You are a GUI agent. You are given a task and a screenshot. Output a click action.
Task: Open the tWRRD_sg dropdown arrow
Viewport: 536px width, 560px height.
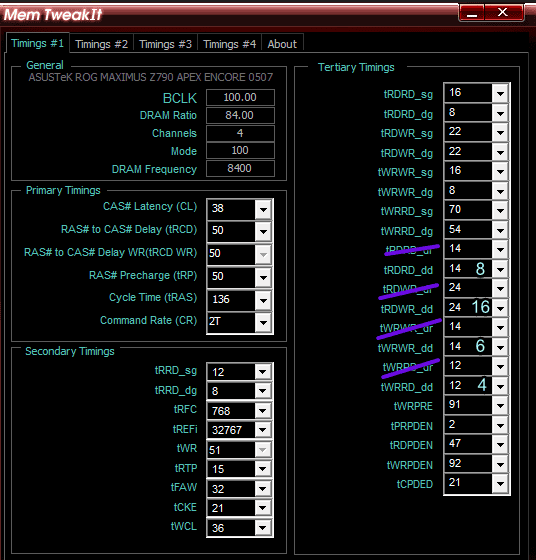point(500,211)
